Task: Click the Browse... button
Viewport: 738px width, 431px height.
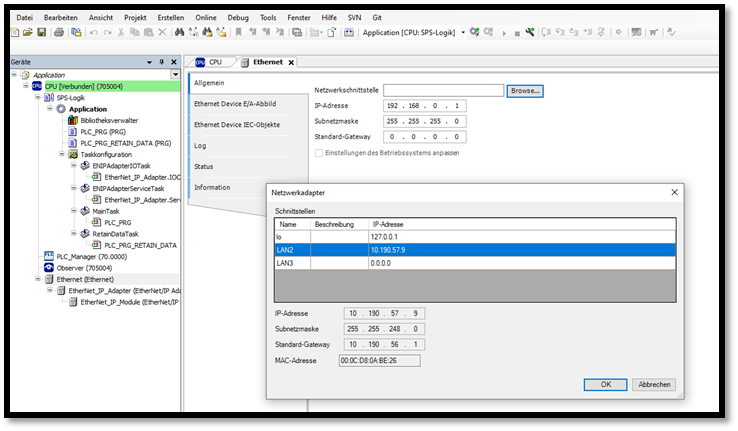Action: tap(524, 90)
